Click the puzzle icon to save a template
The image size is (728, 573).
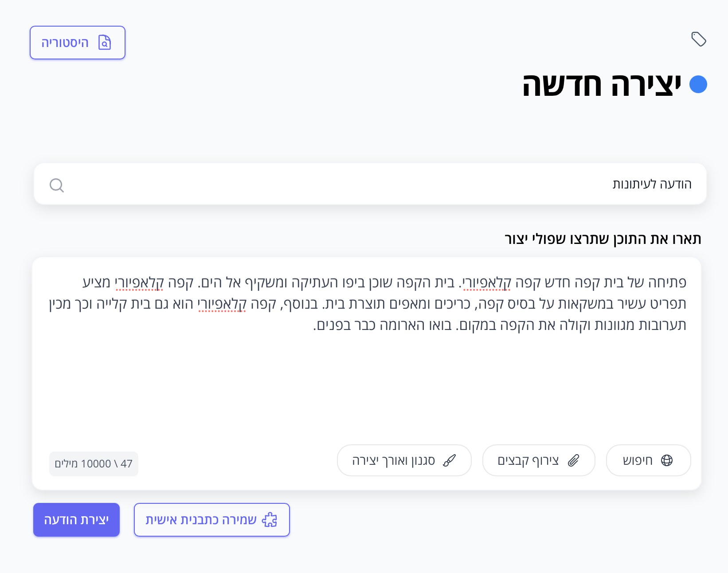[x=270, y=520]
